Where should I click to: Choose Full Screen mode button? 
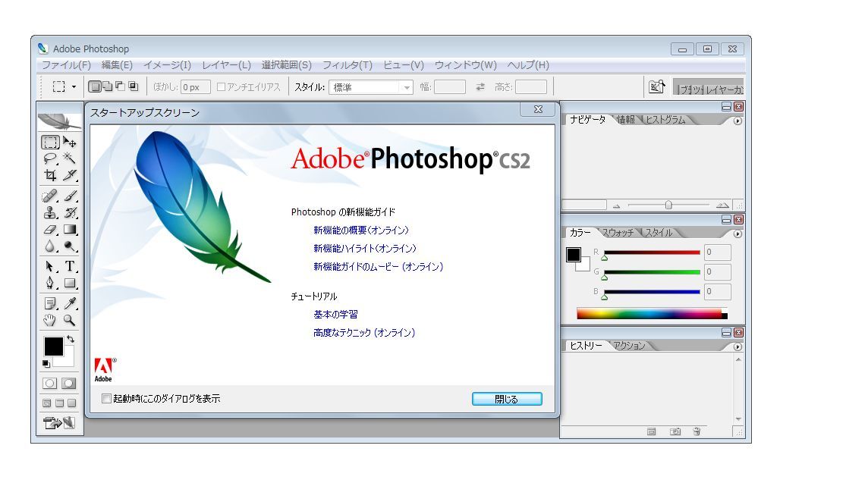click(x=71, y=403)
